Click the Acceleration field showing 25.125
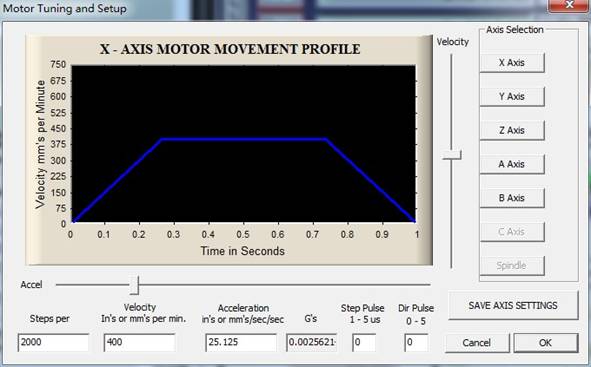591x367 pixels. click(241, 343)
